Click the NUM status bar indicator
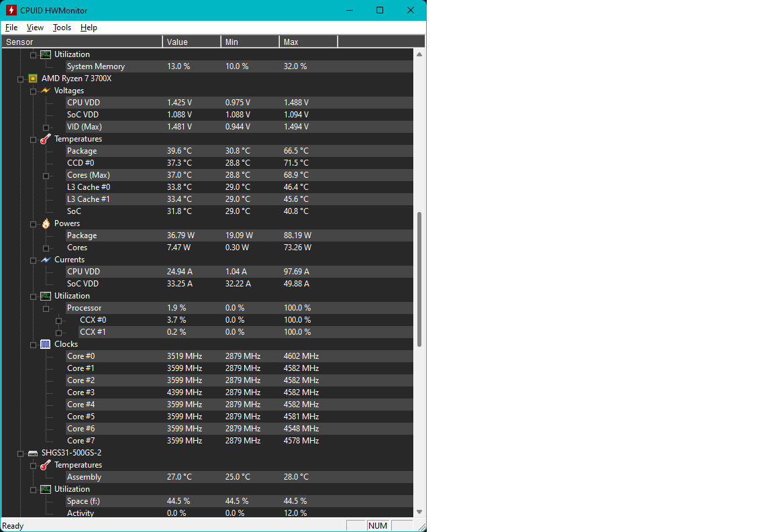Screen dimensions: 773x532 click(378, 525)
